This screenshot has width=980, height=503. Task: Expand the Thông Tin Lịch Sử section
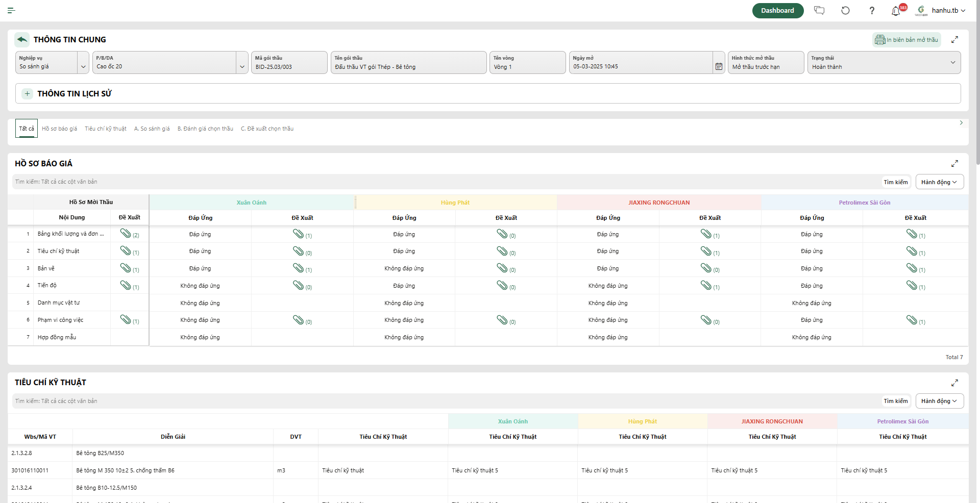[28, 93]
